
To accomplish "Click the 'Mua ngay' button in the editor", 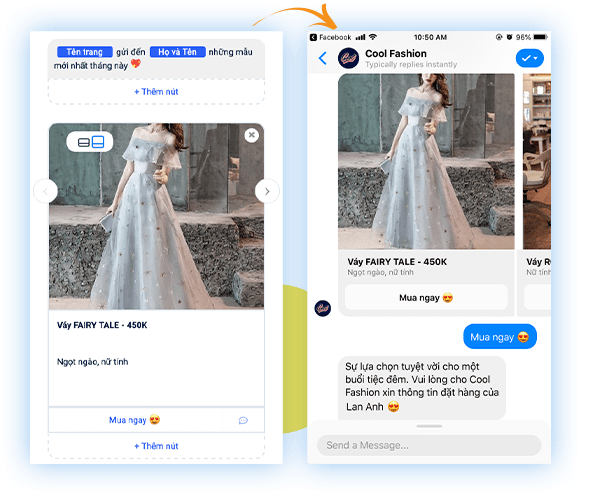I will (135, 420).
